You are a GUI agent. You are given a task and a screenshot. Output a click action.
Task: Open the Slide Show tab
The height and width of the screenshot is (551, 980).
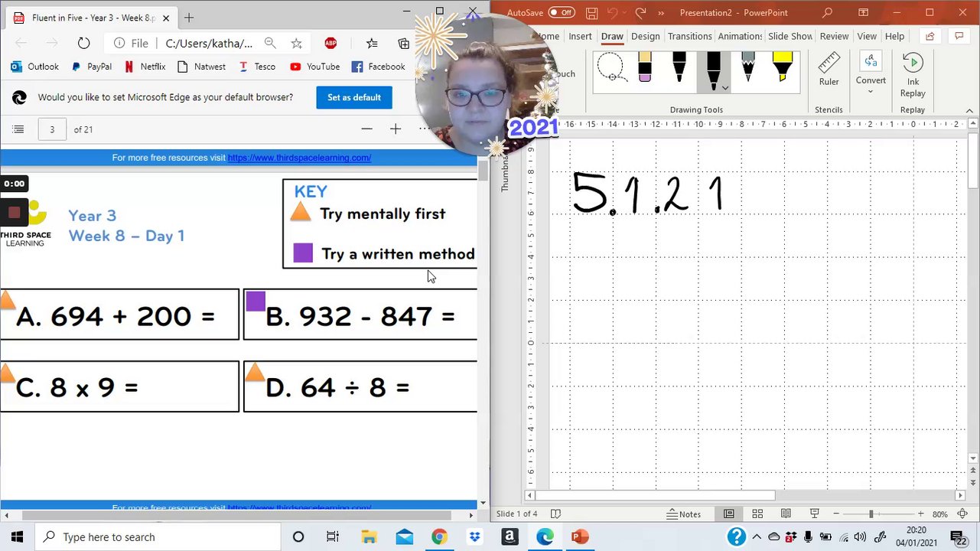coord(790,36)
